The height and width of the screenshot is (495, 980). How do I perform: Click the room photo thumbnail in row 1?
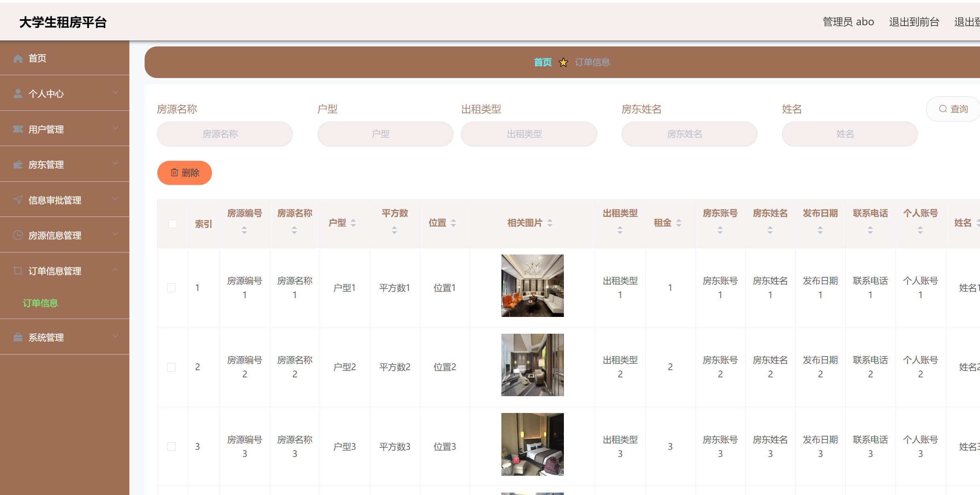pyautogui.click(x=532, y=286)
